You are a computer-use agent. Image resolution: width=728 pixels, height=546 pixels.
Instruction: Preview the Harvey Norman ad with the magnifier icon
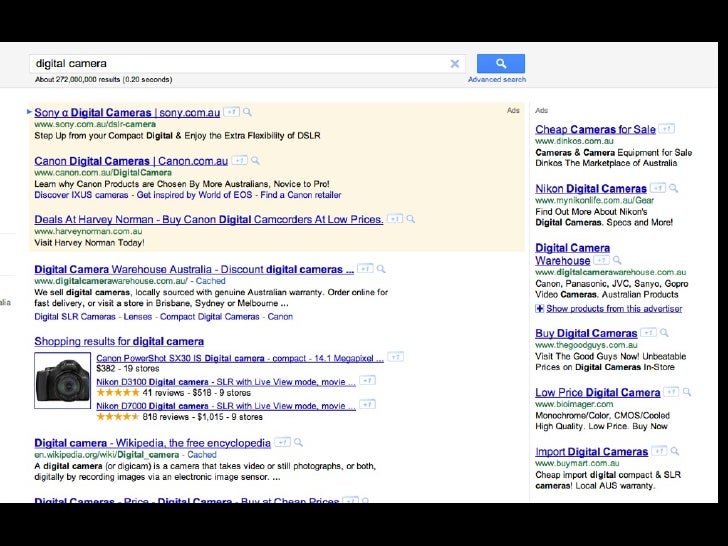411,219
